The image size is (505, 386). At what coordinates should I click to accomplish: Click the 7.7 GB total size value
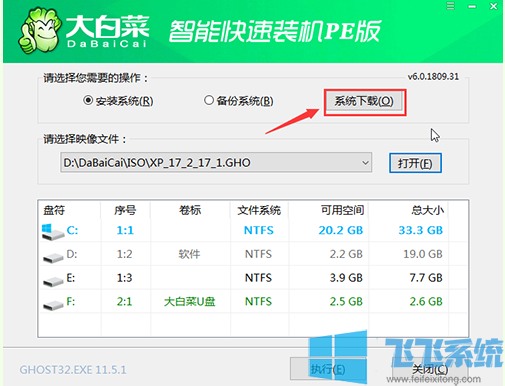(426, 278)
